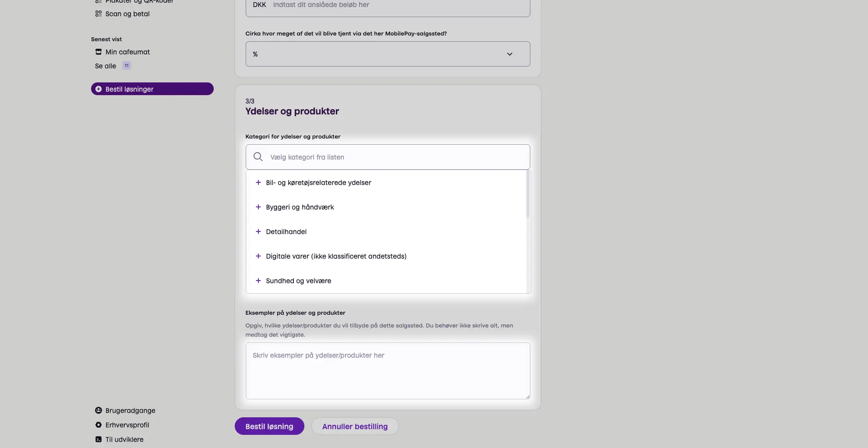Image resolution: width=868 pixels, height=448 pixels.
Task: Click Annuller bestilling button
Action: coord(355,426)
